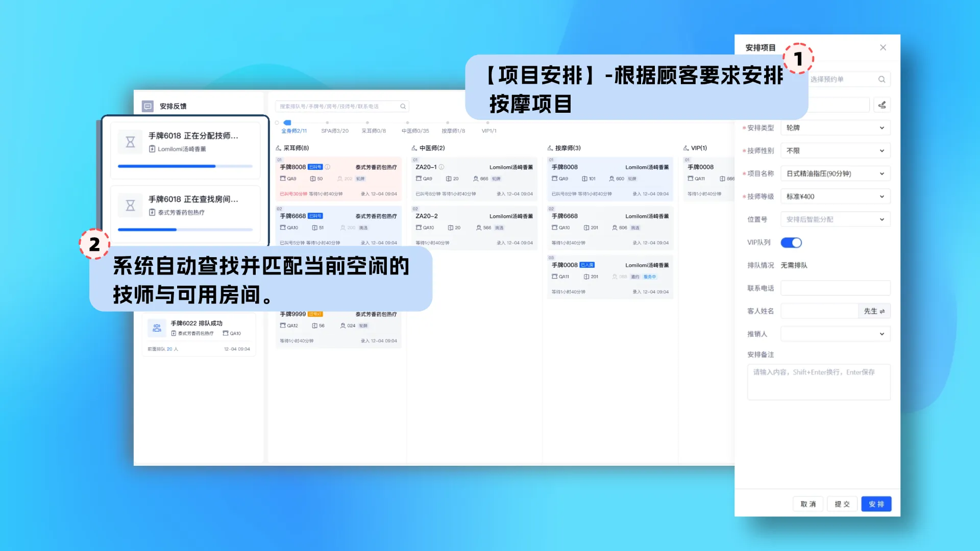Click the 安排 button

click(x=876, y=504)
